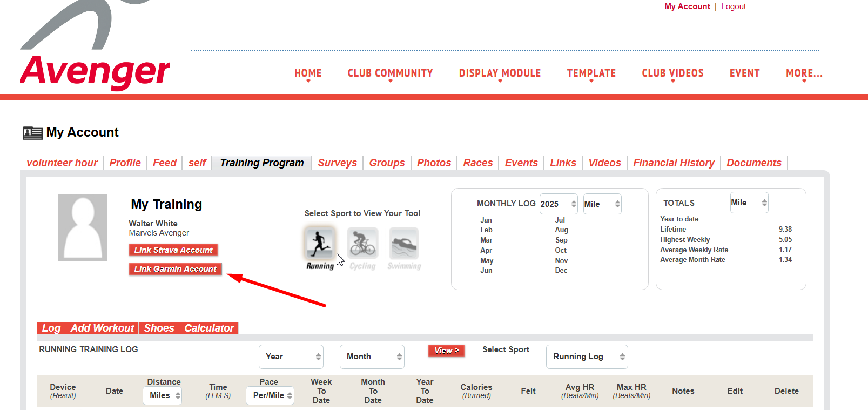Open the Club Community menu

pyautogui.click(x=390, y=73)
